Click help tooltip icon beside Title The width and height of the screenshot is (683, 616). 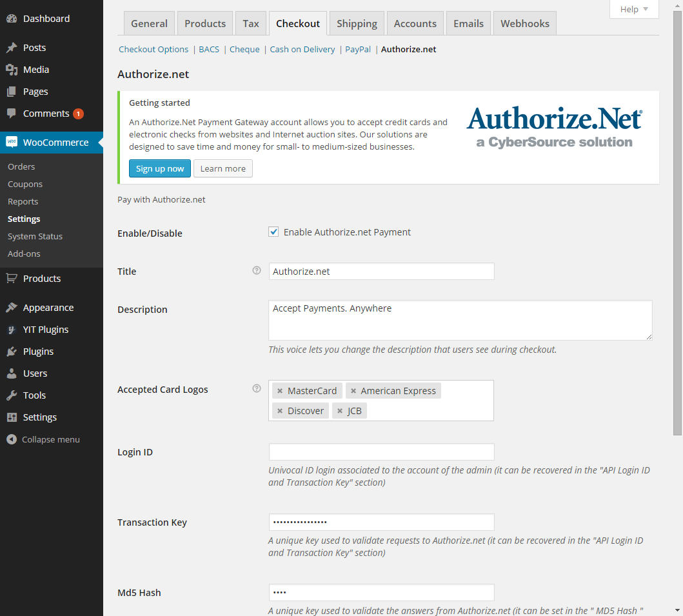click(x=257, y=271)
